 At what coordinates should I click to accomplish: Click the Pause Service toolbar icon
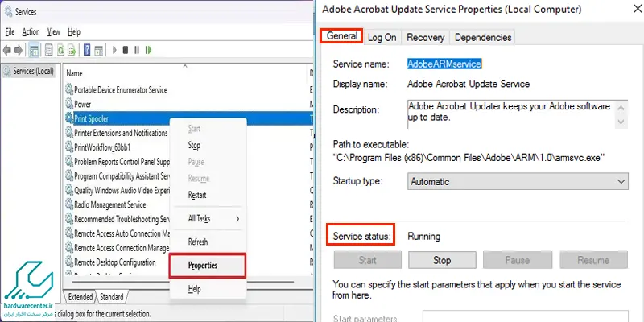coord(137,50)
